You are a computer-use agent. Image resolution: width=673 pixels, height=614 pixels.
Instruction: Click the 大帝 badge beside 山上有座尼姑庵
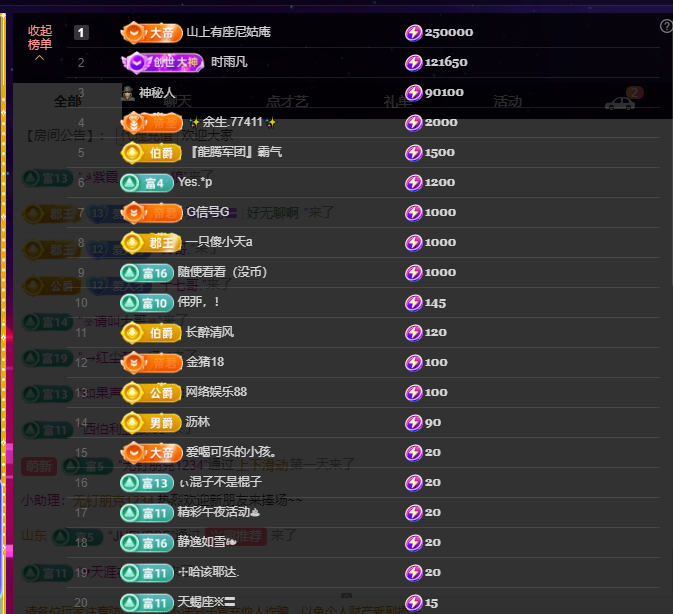click(152, 33)
